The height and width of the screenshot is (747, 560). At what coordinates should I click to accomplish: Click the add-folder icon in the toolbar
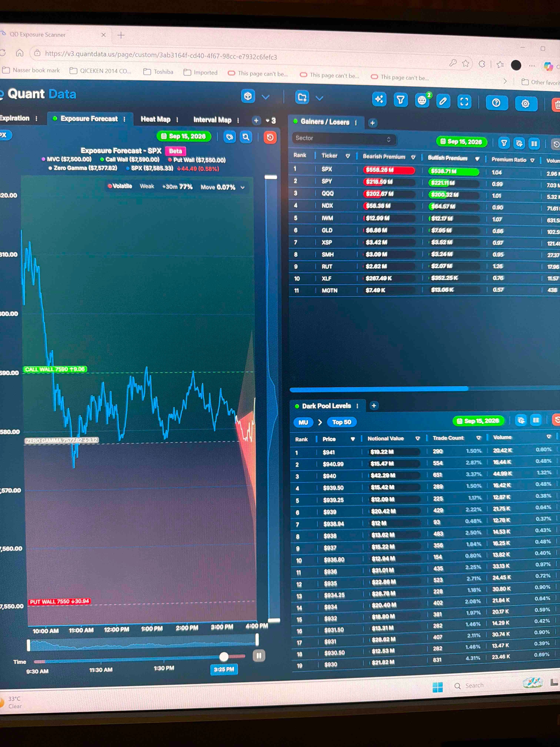tap(302, 97)
